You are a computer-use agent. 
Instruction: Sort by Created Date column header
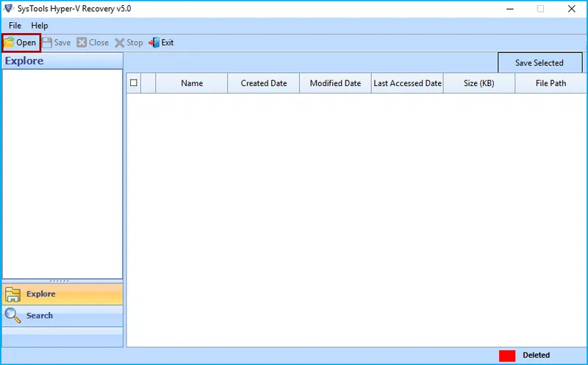(264, 83)
